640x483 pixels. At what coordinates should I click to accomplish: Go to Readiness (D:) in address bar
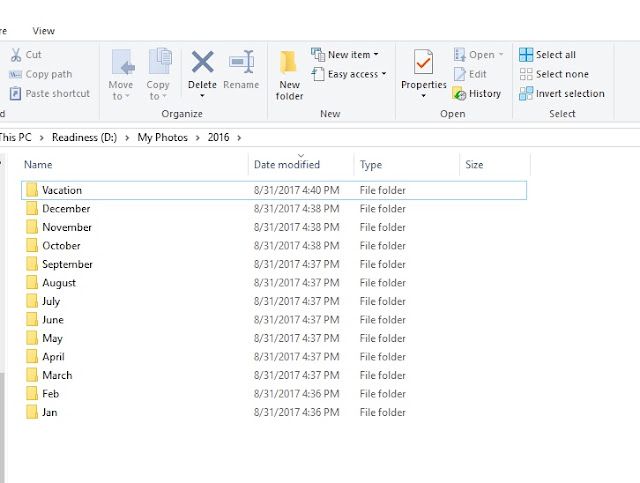click(x=84, y=138)
